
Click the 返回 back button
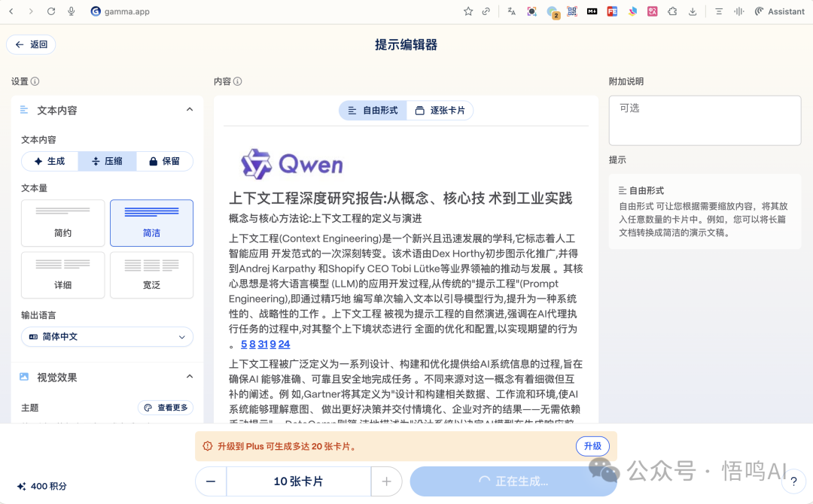(x=31, y=44)
